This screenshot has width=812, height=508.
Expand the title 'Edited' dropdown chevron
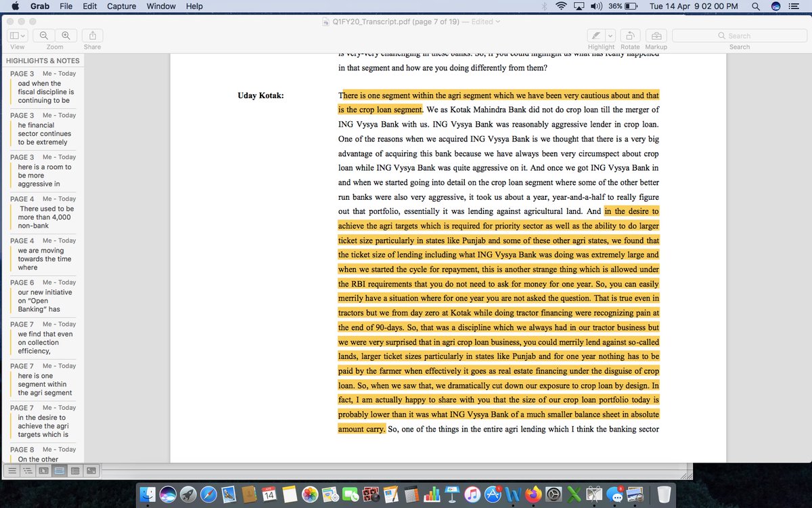pyautogui.click(x=498, y=22)
